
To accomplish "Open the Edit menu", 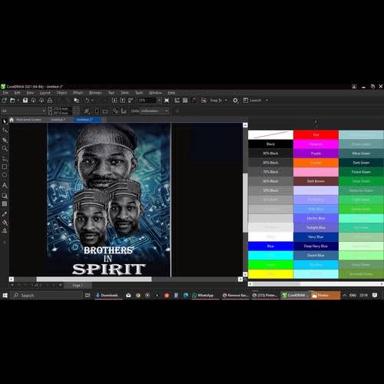I will [17, 93].
